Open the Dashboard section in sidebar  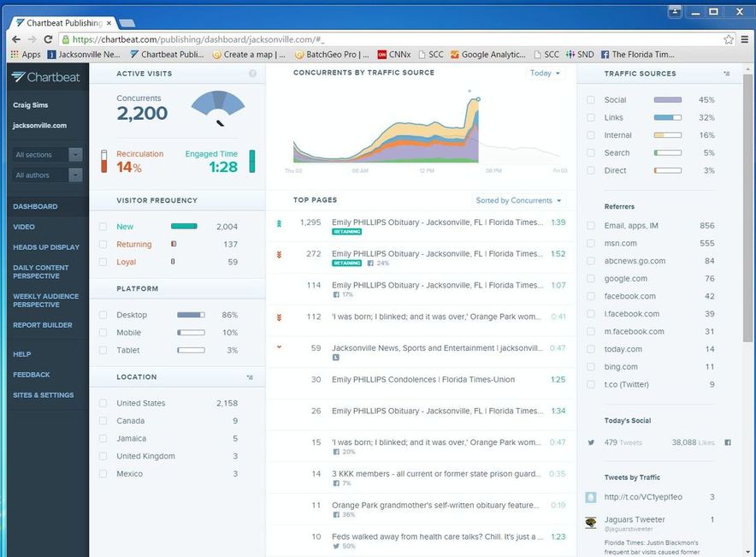pyautogui.click(x=35, y=206)
